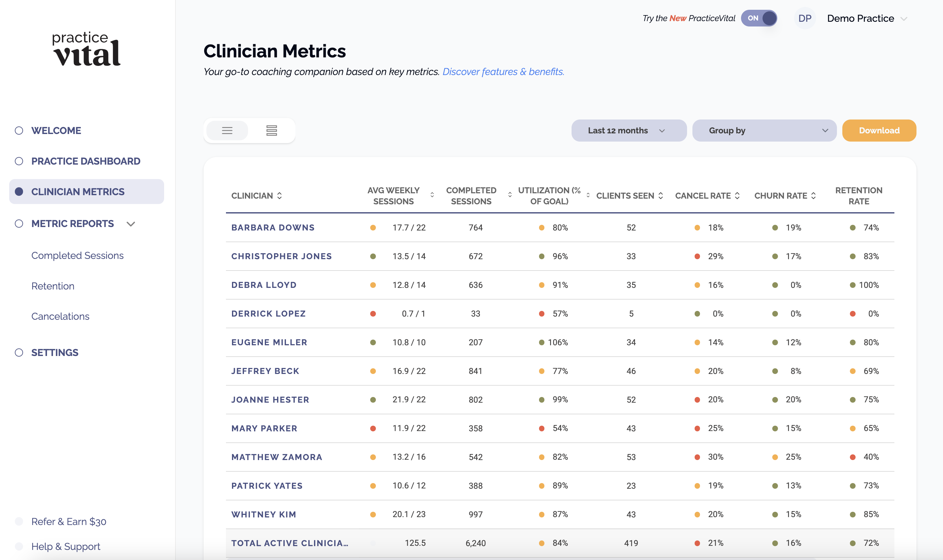Viewport: 943px width, 560px height.
Task: Click Barbara Downs' 17.7 / 22 sessions value
Action: pos(409,228)
